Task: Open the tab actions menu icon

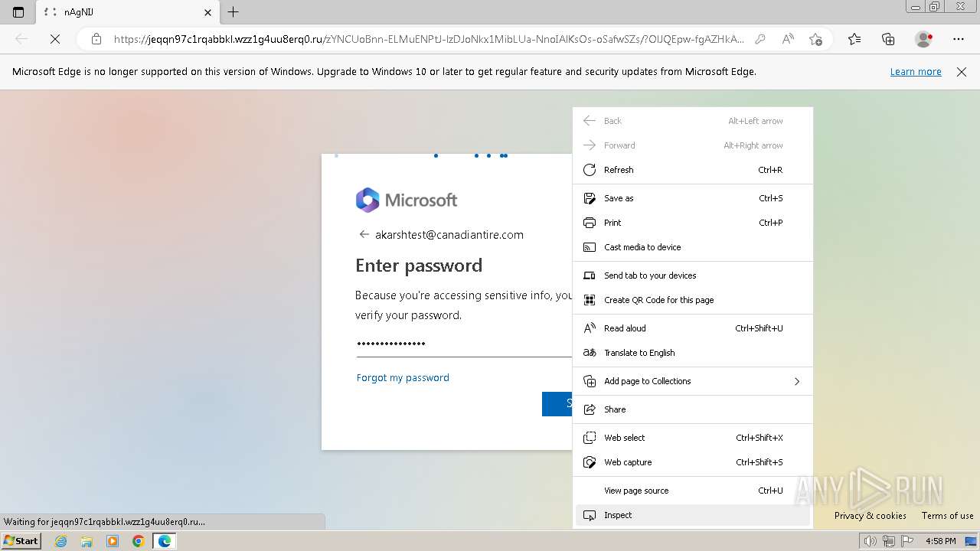Action: (18, 12)
